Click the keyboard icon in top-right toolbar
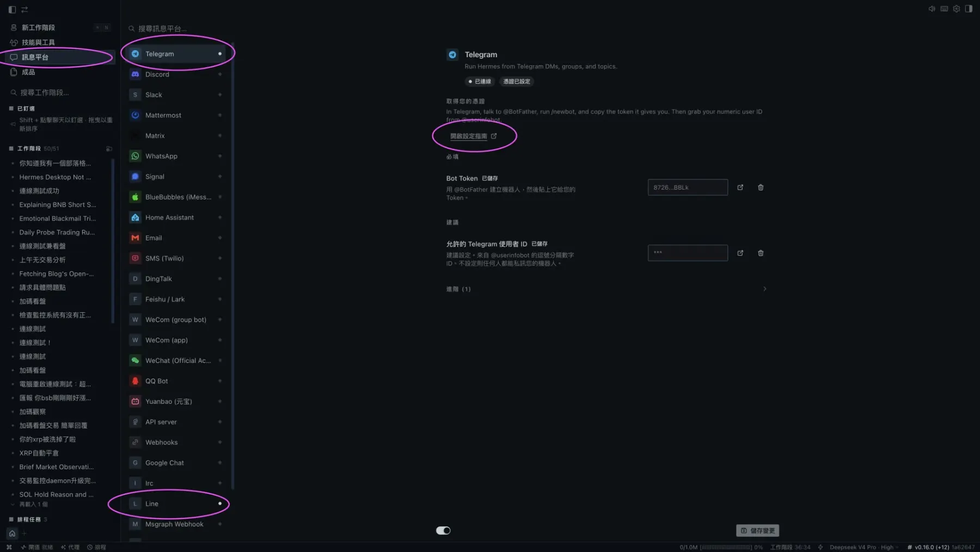Image resolution: width=980 pixels, height=552 pixels. [x=944, y=9]
